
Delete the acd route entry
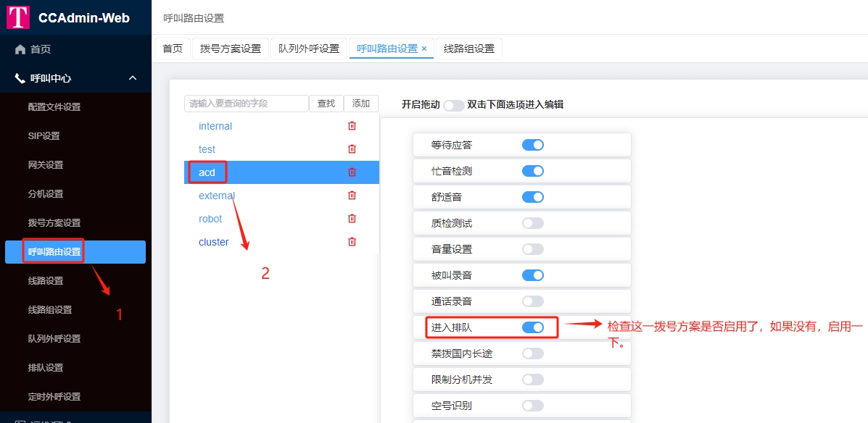pos(352,172)
